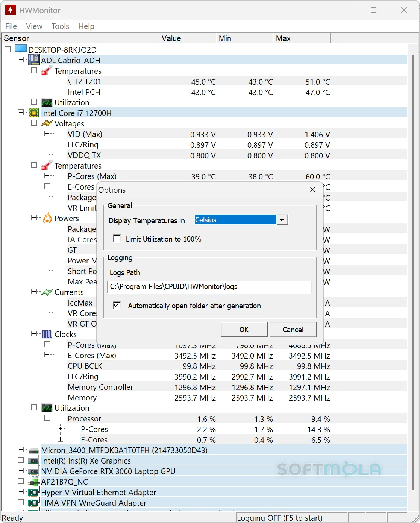Expand the AP21B7Q_NC battery node
This screenshot has width=420, height=523.
(21, 481)
